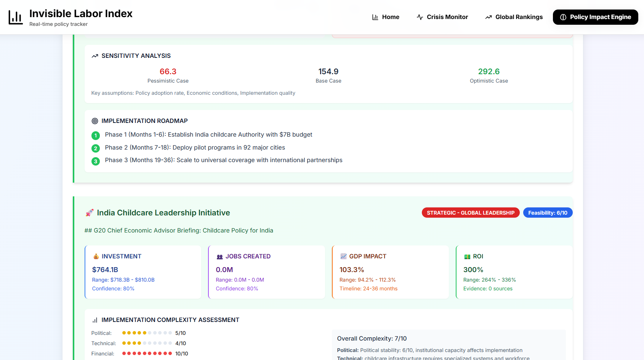
Task: Click the Political stability 6/10 description line
Action: pos(430,350)
